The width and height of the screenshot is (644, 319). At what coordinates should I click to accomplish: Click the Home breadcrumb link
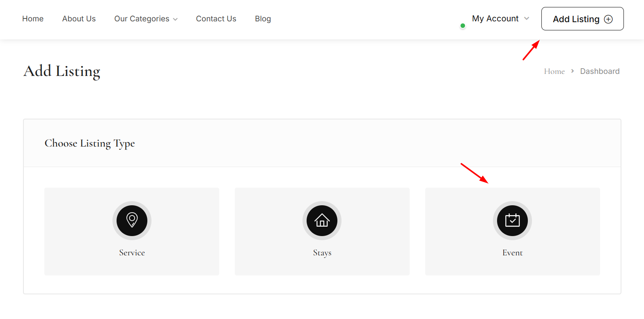(554, 71)
